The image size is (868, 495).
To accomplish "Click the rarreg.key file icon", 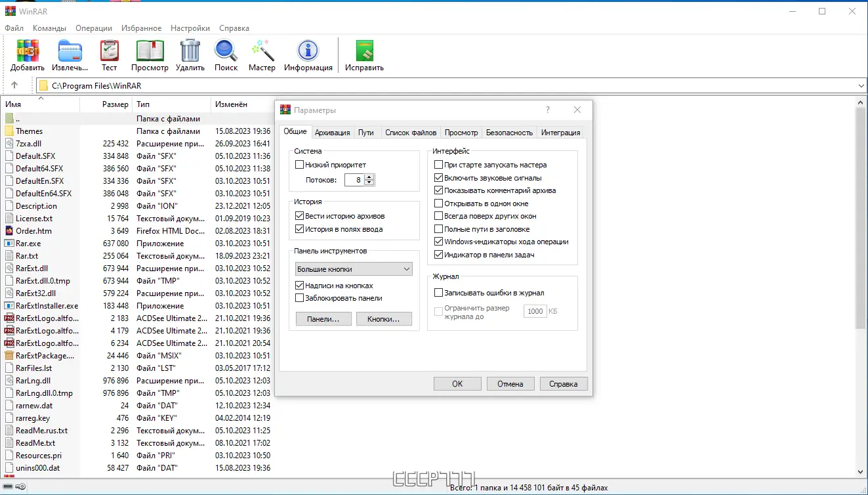I will (x=9, y=418).
